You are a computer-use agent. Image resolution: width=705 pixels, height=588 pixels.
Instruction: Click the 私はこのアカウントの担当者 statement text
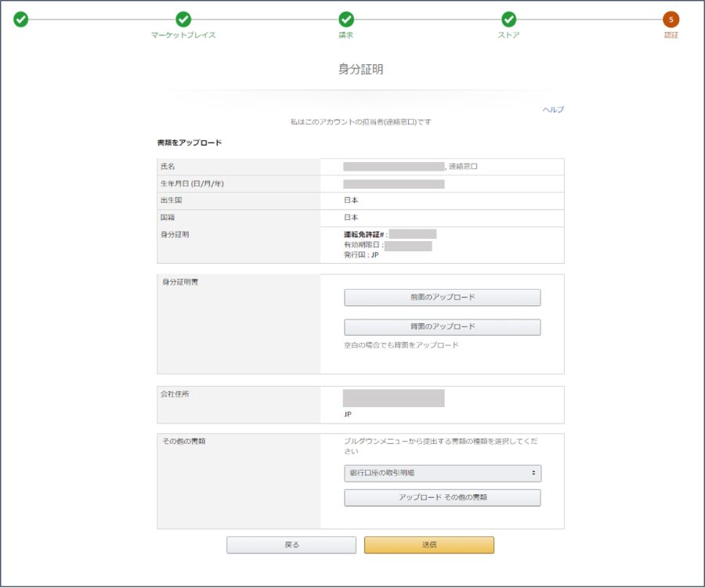tap(360, 122)
